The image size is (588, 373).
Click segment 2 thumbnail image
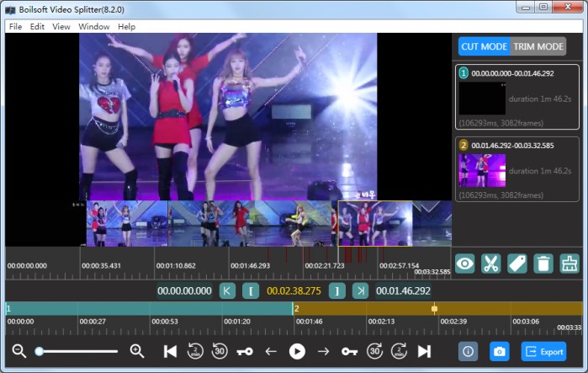482,170
